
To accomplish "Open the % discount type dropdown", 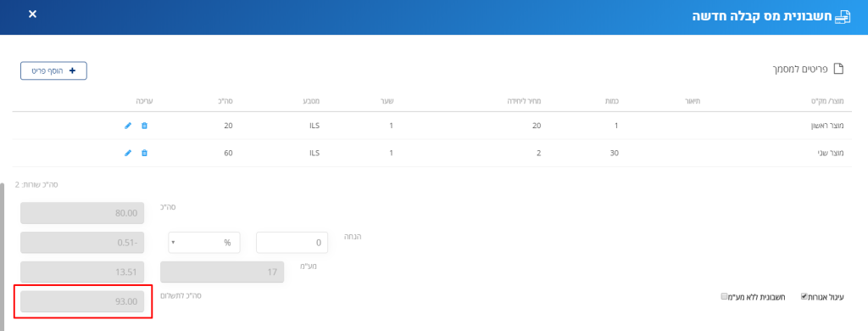I will [203, 242].
